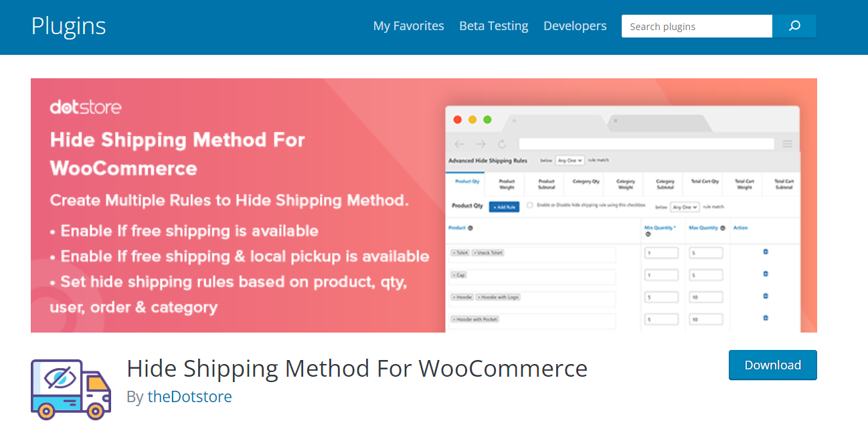Open theDotstore author link
Screen dimensions: 868x447
pos(189,397)
